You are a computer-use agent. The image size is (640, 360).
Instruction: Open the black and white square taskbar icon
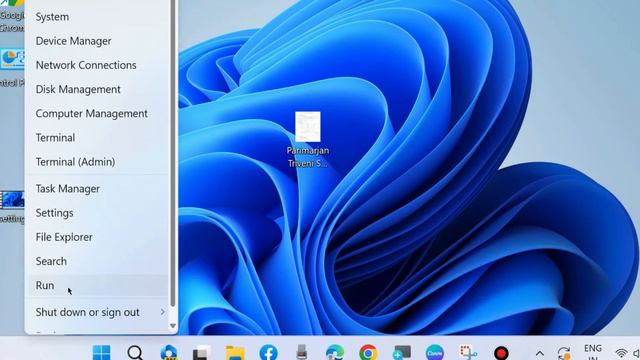(x=202, y=353)
